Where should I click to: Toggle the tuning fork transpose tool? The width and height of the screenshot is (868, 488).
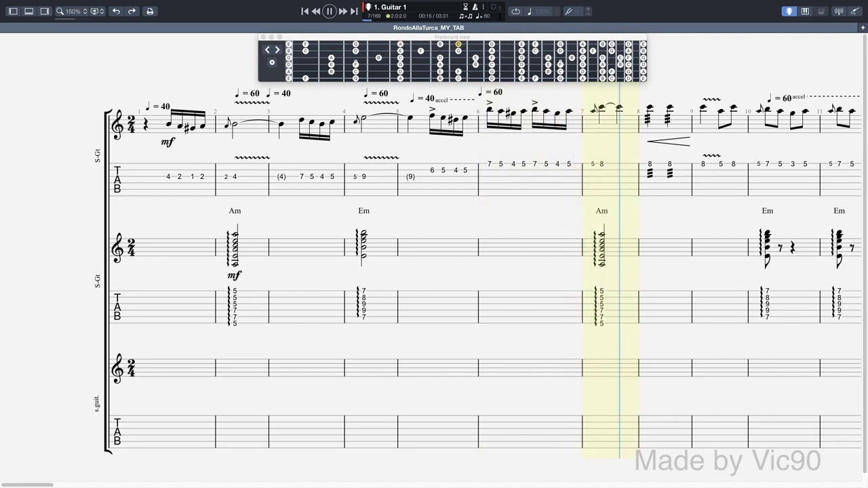click(x=569, y=11)
